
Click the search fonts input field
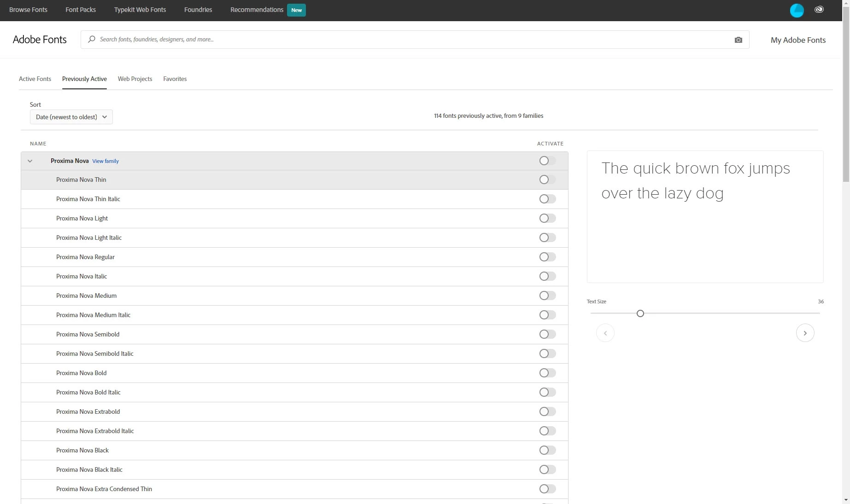point(415,40)
